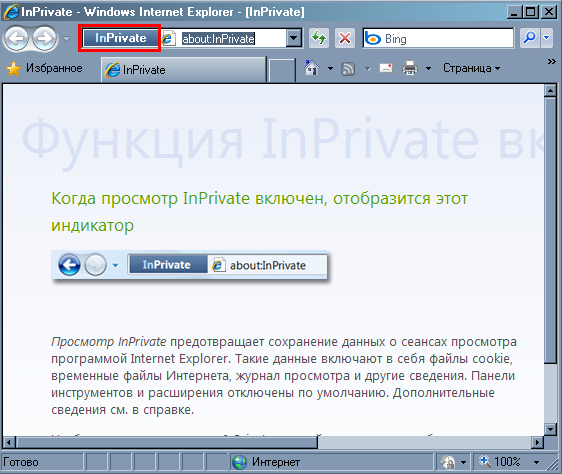Stop loading with the red X icon
Image resolution: width=562 pixels, height=474 pixels.
pyautogui.click(x=345, y=38)
